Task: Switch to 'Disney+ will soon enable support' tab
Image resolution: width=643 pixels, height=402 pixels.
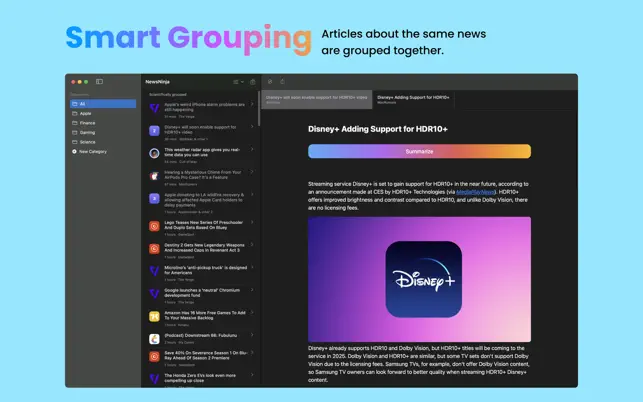Action: 317,99
